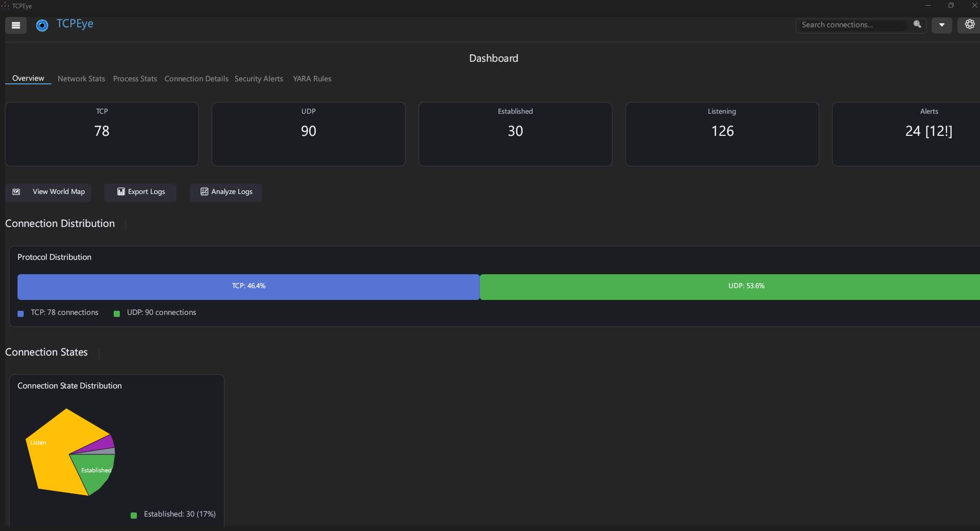Click the Connection State Distribution title

(69, 386)
